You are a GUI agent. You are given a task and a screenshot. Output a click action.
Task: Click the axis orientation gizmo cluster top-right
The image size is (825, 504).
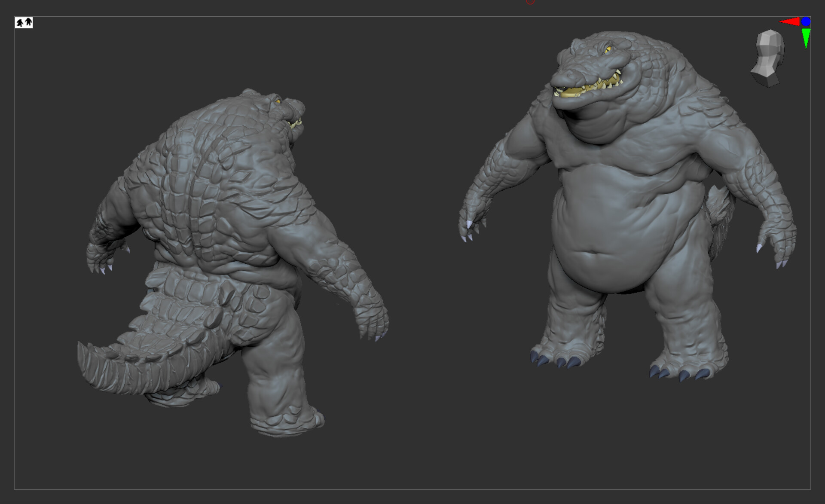click(799, 26)
